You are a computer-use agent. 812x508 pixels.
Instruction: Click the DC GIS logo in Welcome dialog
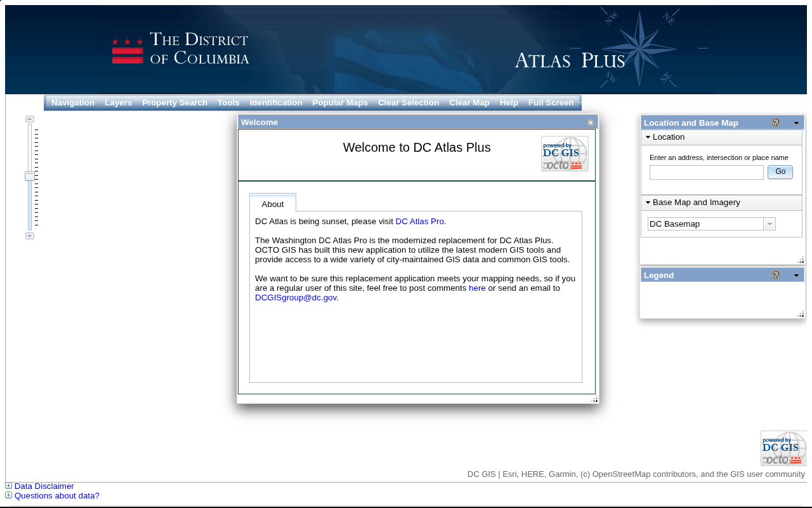click(565, 154)
